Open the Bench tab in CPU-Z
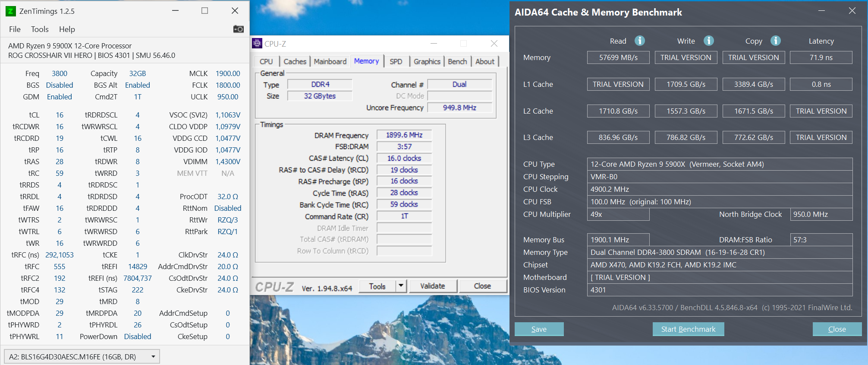Image resolution: width=868 pixels, height=365 pixels. (x=457, y=61)
